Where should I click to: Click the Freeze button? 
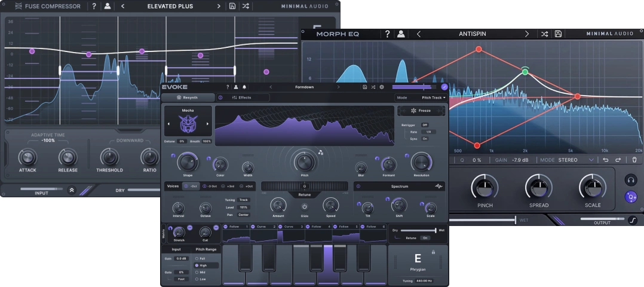pyautogui.click(x=421, y=111)
